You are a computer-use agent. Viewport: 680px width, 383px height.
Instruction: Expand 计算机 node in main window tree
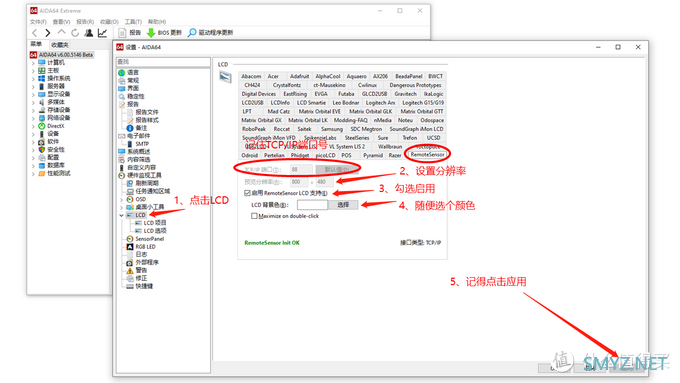click(x=33, y=62)
